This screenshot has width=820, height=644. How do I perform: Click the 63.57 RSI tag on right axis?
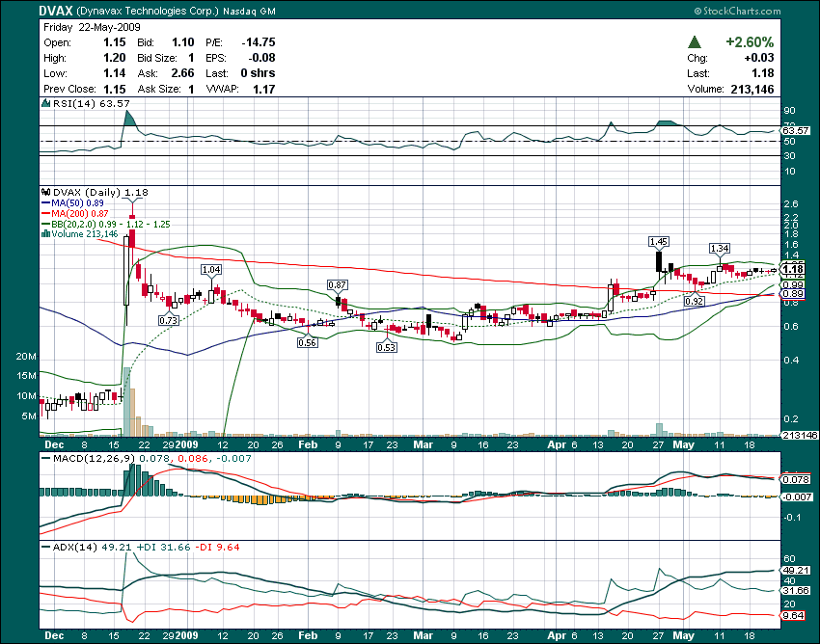coord(797,131)
